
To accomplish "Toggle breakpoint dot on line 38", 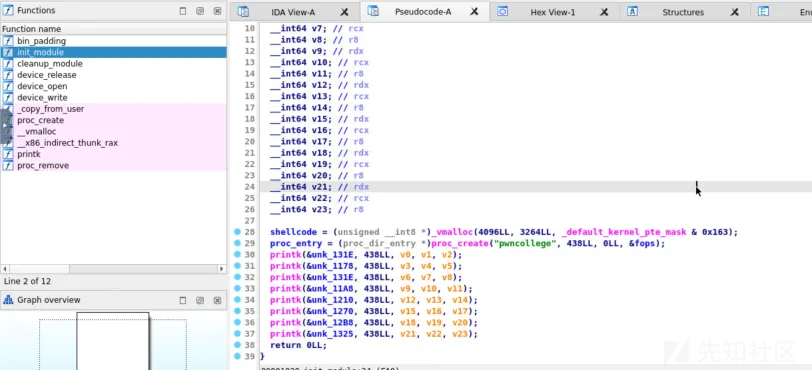I will point(237,345).
